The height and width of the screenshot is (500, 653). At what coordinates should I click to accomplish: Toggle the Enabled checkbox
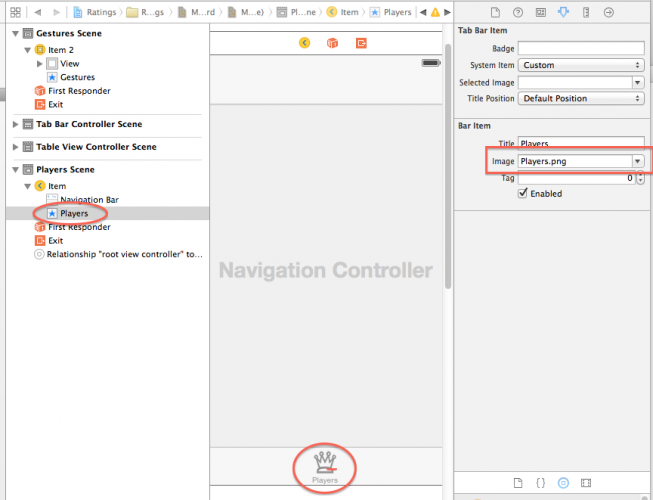tap(523, 194)
